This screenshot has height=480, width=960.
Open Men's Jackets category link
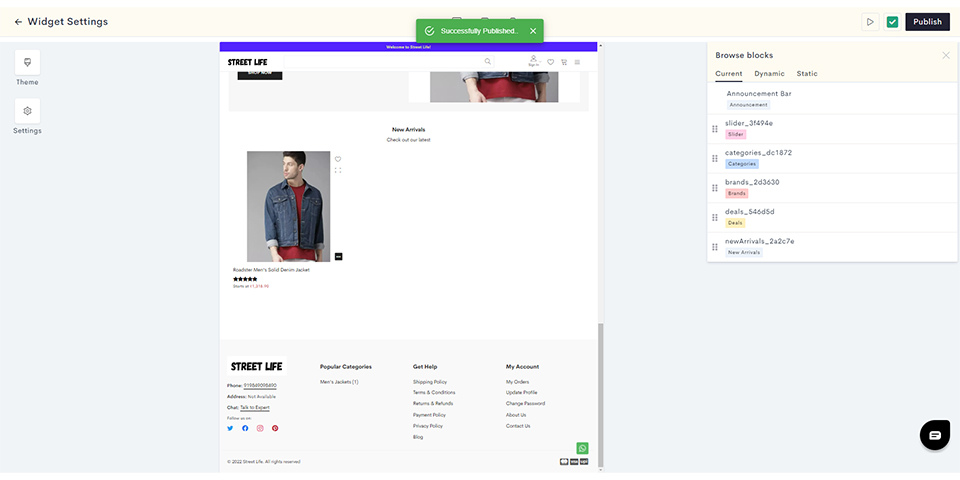point(339,382)
